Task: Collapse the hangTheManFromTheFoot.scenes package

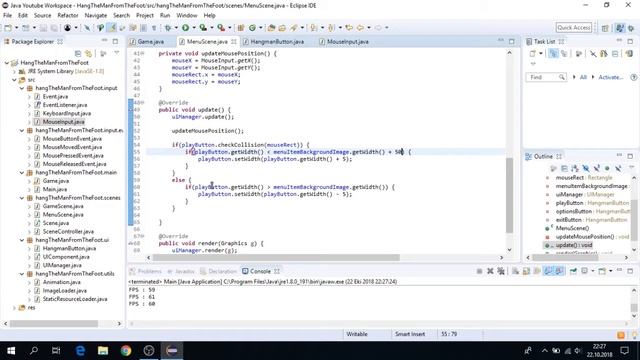Action: pyautogui.click(x=22, y=198)
